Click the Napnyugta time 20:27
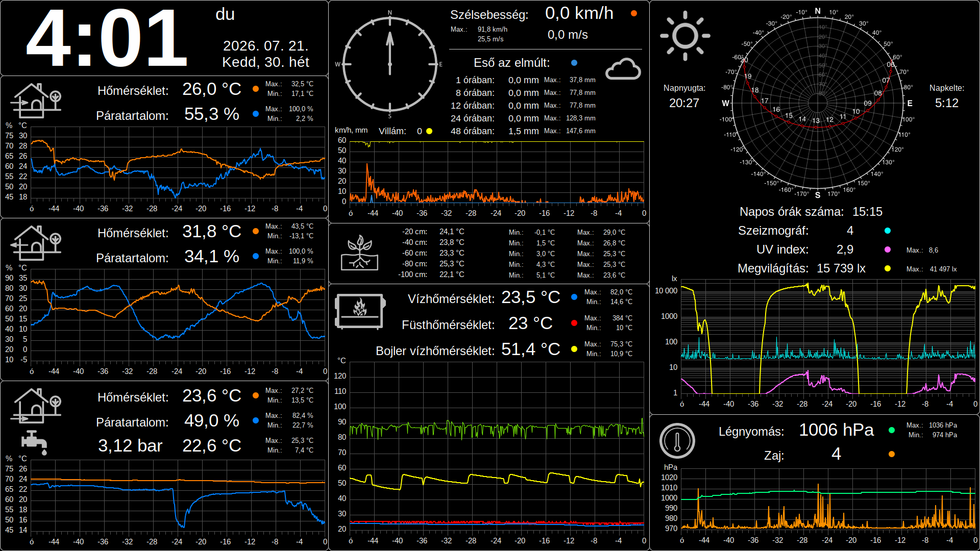Viewport: 980px width, 551px height. [684, 103]
